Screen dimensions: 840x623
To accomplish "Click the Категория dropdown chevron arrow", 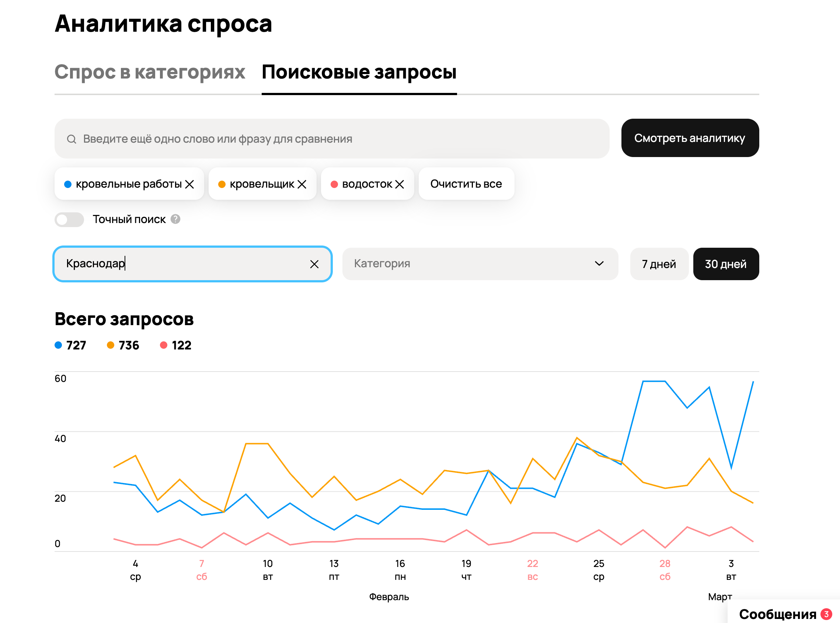I will pyautogui.click(x=599, y=264).
